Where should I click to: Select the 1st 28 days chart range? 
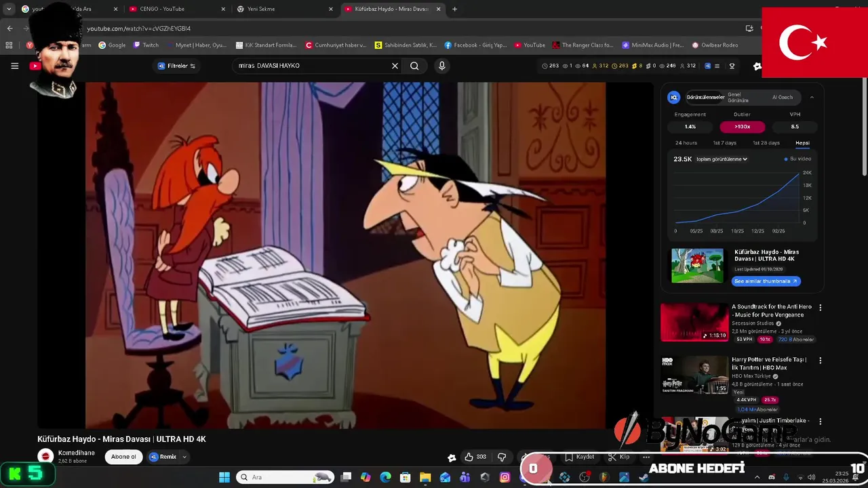pyautogui.click(x=766, y=143)
